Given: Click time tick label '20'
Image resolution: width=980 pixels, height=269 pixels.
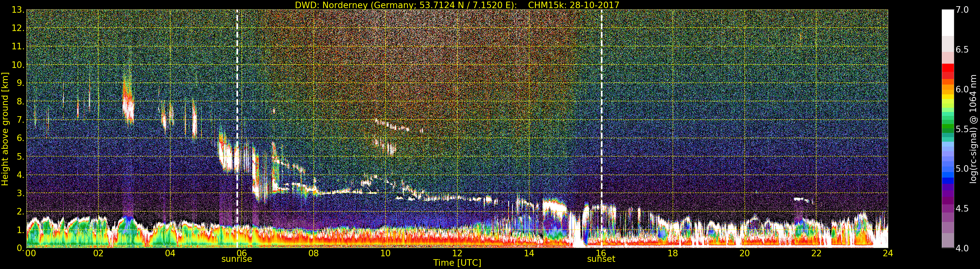Looking at the screenshot, I should (x=744, y=253).
